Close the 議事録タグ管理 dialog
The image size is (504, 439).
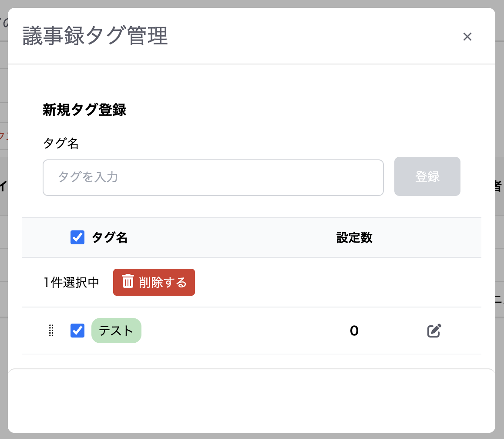click(x=467, y=37)
